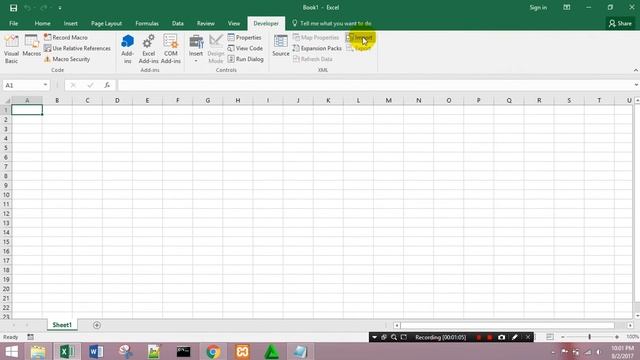Screen dimensions: 640x360
Task: Select column D header
Action: pyautogui.click(x=117, y=100)
